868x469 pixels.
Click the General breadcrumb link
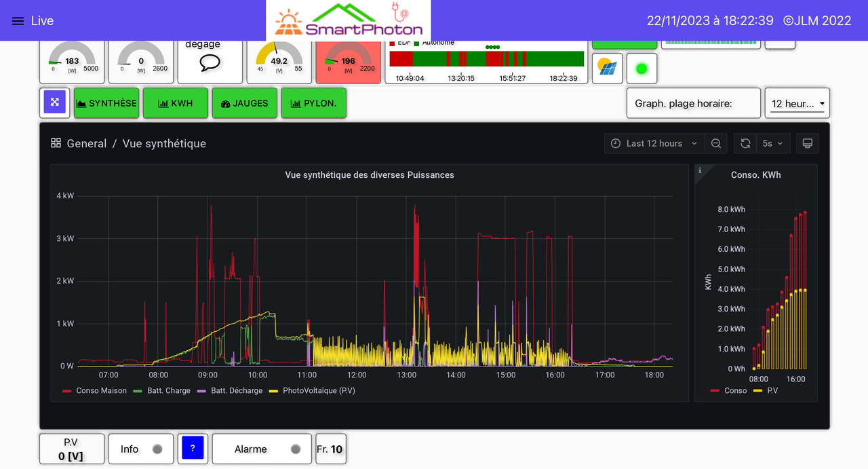pos(86,143)
